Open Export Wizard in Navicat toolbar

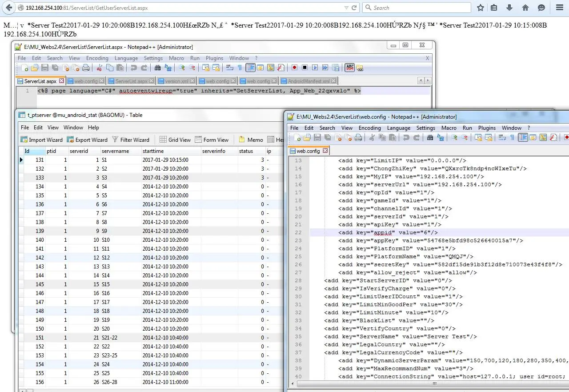(87, 140)
